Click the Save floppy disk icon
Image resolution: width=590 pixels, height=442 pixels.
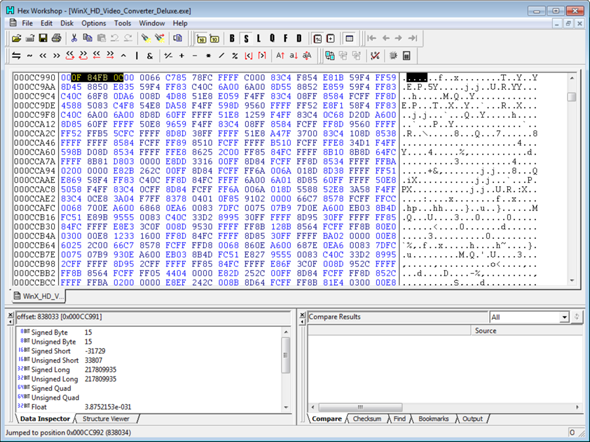click(43, 38)
